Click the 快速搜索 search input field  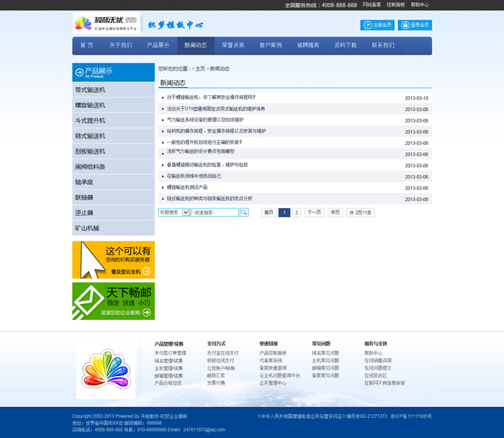click(215, 213)
